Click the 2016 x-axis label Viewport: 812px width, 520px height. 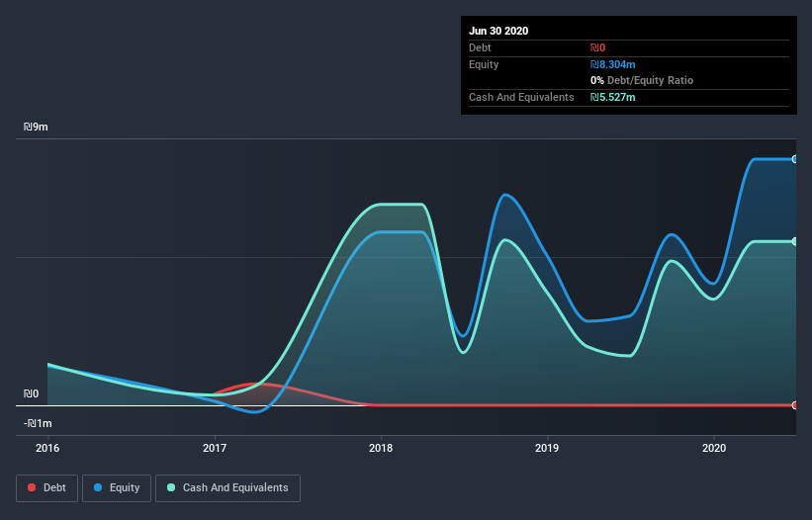pos(47,448)
